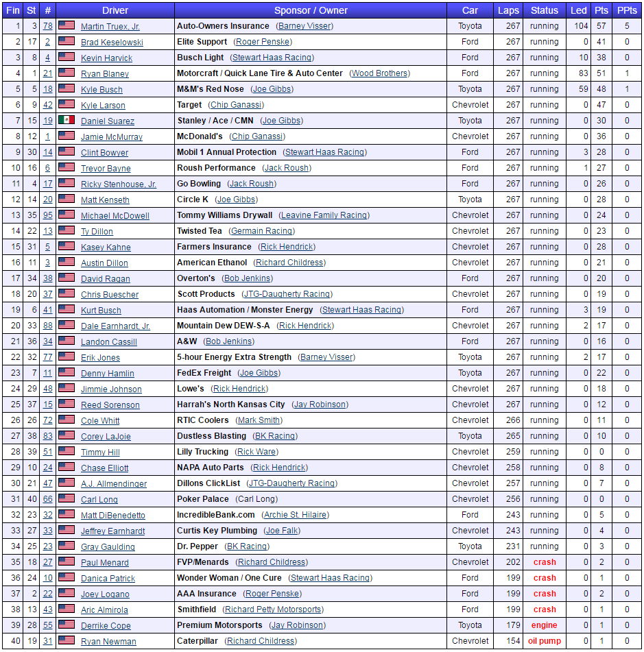
Task: Open Richard Petty Motorsports owner link
Action: pyautogui.click(x=273, y=609)
